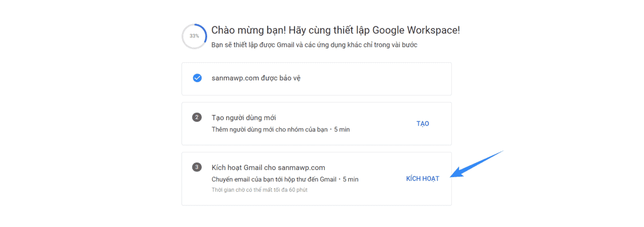Click the KÍCH HOẠT button for Gmail
The height and width of the screenshot is (227, 644).
[422, 179]
